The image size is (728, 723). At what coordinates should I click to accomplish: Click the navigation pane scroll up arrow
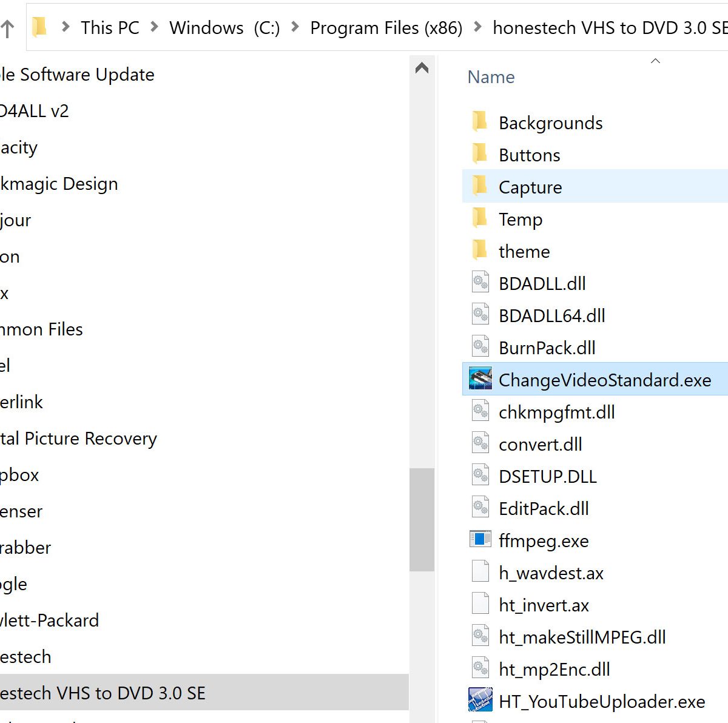[x=422, y=68]
